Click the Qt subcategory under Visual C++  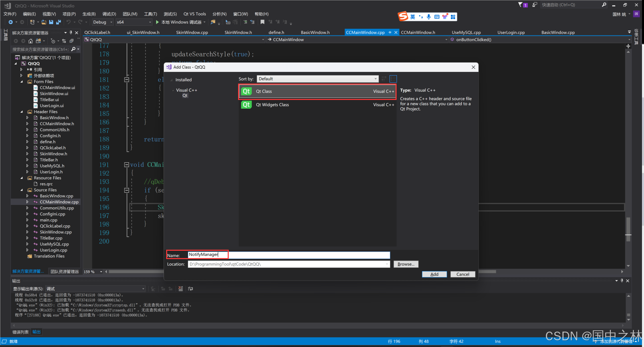(185, 96)
